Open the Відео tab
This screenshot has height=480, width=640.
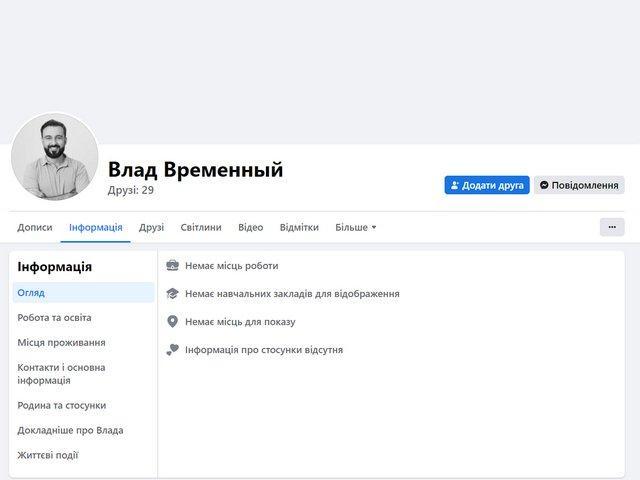pos(251,228)
